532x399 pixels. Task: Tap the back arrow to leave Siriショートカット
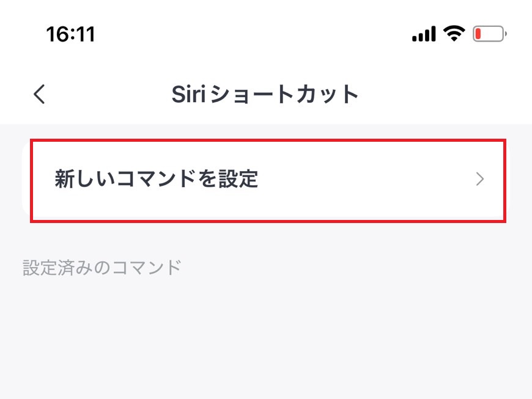pos(39,95)
